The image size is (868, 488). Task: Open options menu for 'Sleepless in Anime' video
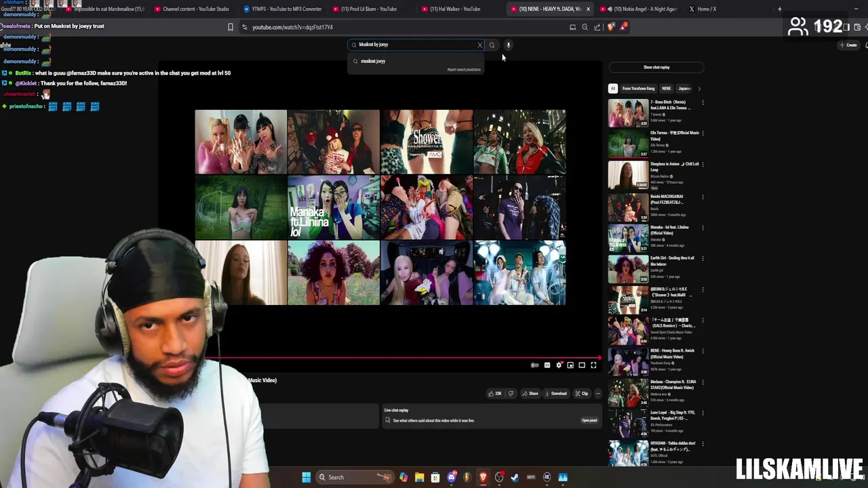point(703,165)
